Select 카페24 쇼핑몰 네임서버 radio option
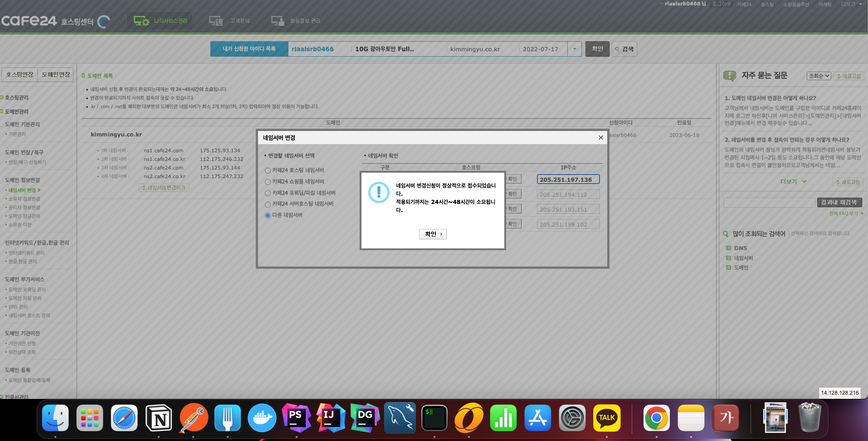The height and width of the screenshot is (441, 868). pyautogui.click(x=268, y=182)
